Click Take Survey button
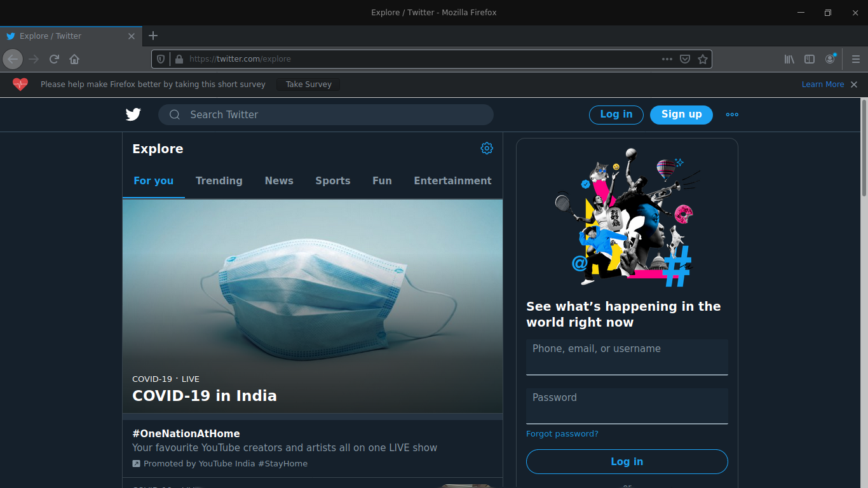Viewport: 868px width, 488px height. click(308, 85)
